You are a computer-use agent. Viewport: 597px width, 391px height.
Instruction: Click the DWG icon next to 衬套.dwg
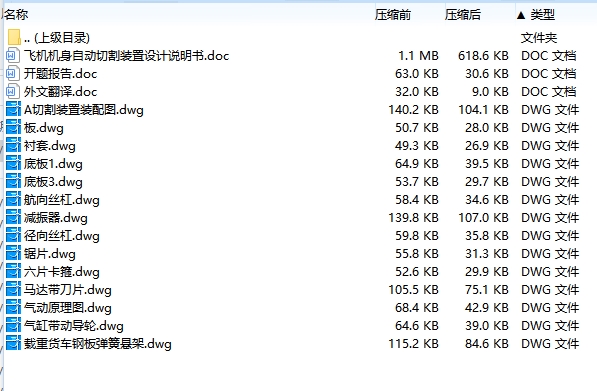pos(13,145)
